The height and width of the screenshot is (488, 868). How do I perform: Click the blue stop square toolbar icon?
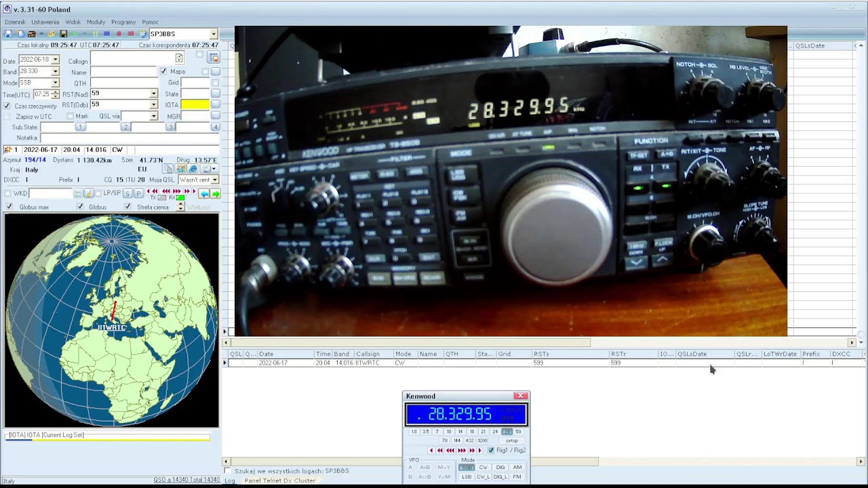[x=106, y=34]
